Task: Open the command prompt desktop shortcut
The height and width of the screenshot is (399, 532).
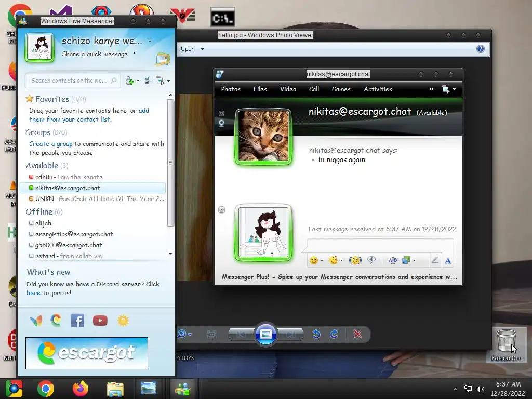Action: [222, 17]
